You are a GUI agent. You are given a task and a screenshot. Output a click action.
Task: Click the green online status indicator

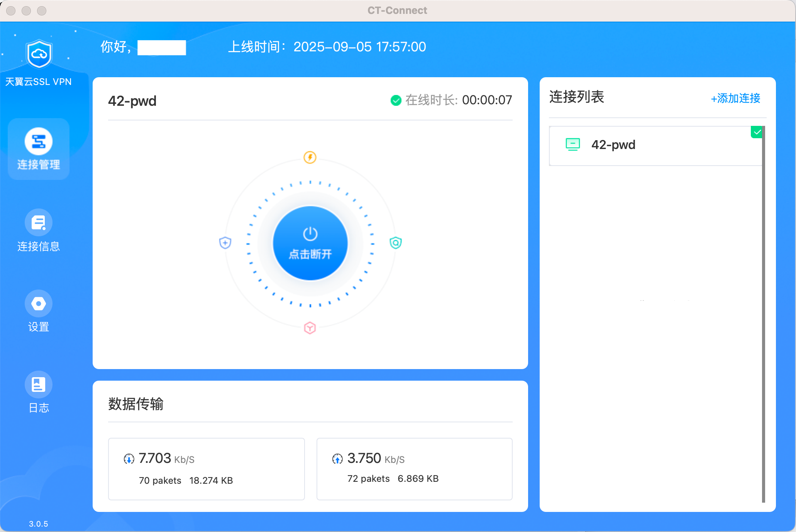point(396,100)
